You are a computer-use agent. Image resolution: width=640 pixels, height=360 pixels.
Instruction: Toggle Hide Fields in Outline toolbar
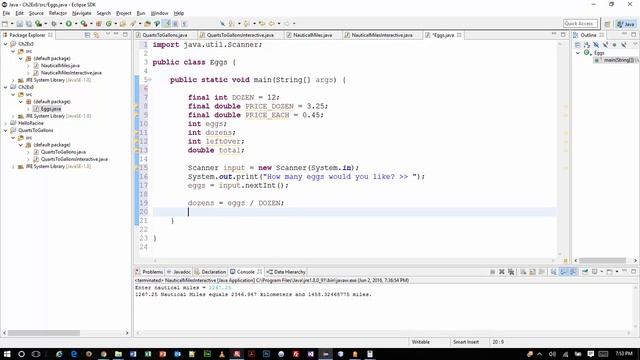click(596, 45)
